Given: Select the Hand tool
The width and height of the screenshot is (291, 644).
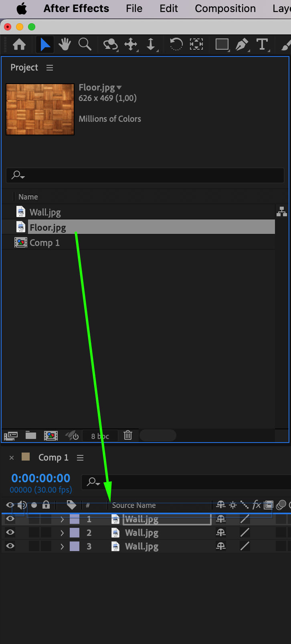Looking at the screenshot, I should [65, 44].
